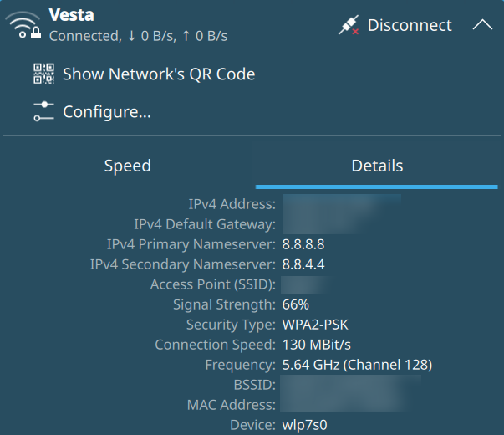This screenshot has width=504, height=435.
Task: Click the Connected status speed text
Action: click(138, 36)
